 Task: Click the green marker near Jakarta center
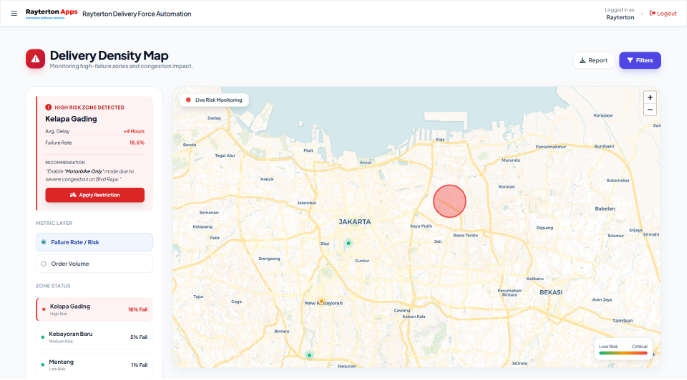click(x=348, y=243)
